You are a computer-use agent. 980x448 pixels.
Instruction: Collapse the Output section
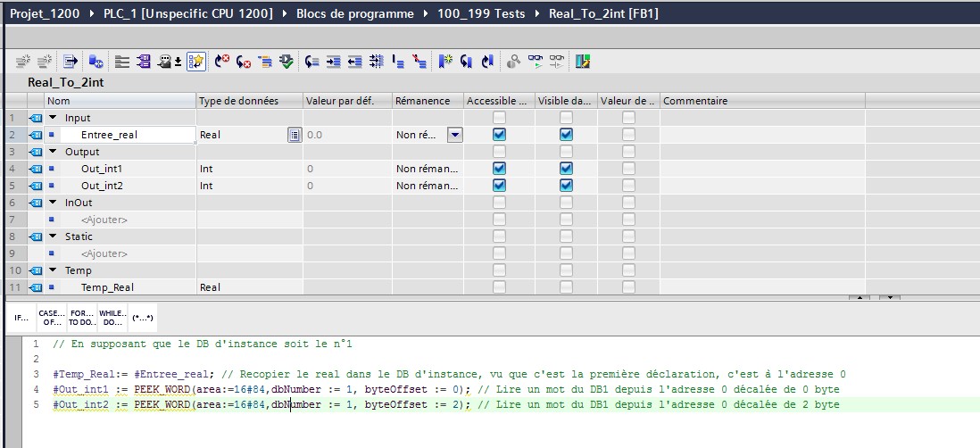pos(53,151)
